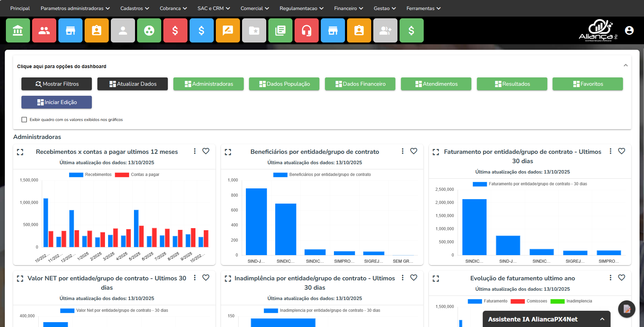Click blue store icon beside red people icon
Screen dimensions: 644x327
coord(70,31)
